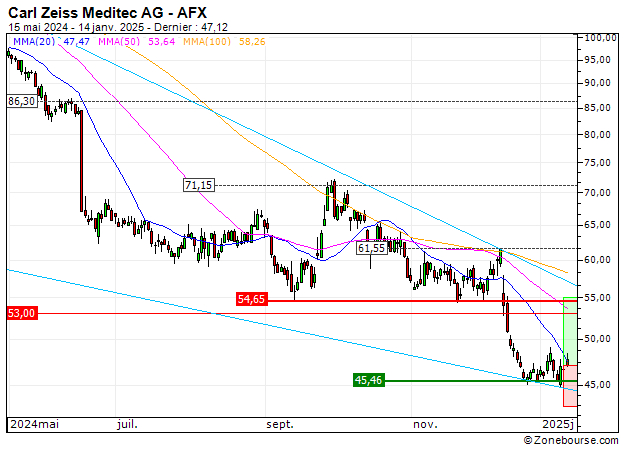This screenshot has height=450, width=625.
Task: Click the 100,00 price axis label
Action: pos(601,38)
